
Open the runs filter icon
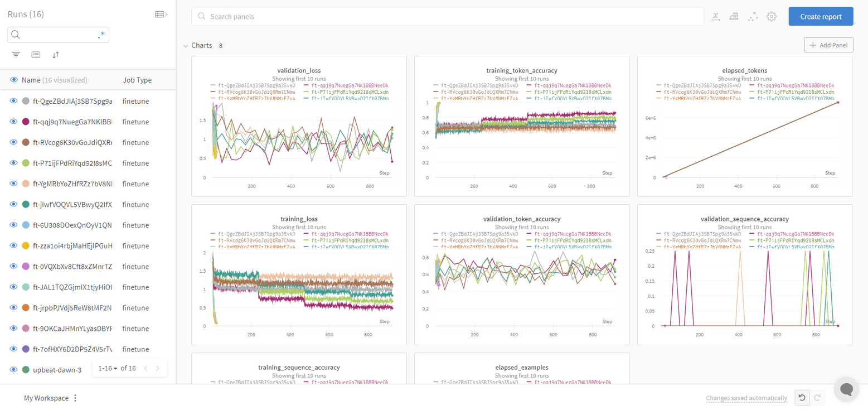click(x=16, y=55)
